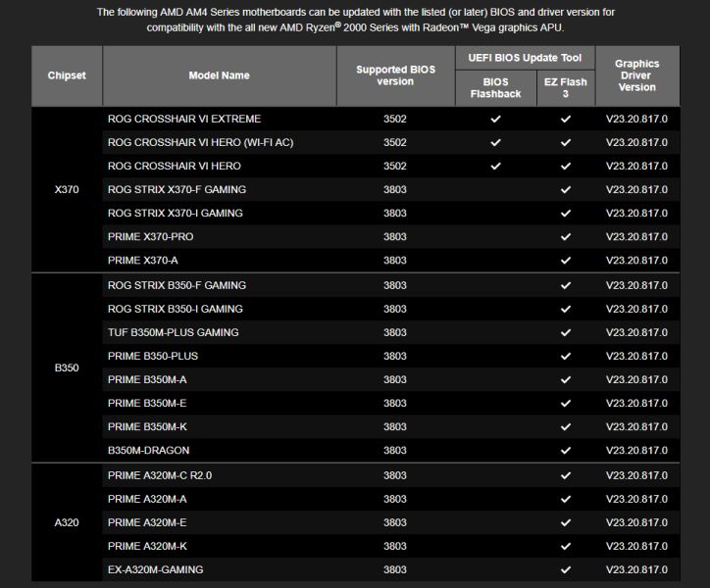The width and height of the screenshot is (710, 588).
Task: Click the Model Name column header
Action: coord(219,75)
